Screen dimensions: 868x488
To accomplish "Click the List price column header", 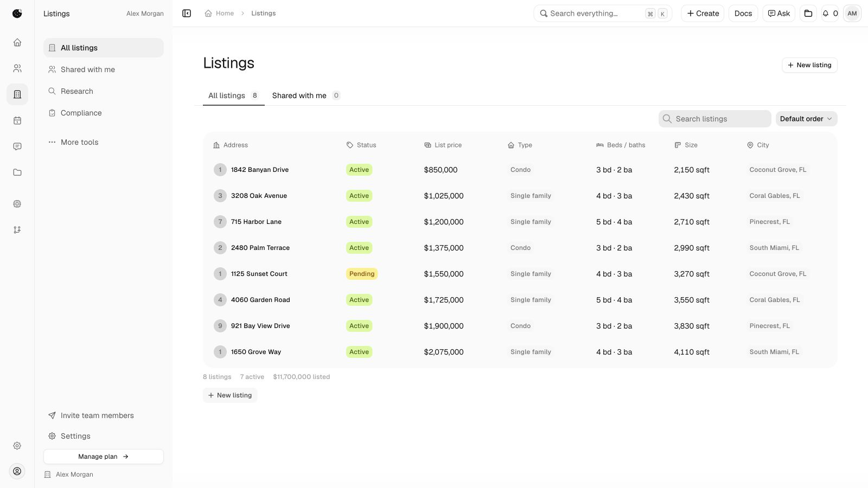I will (443, 145).
